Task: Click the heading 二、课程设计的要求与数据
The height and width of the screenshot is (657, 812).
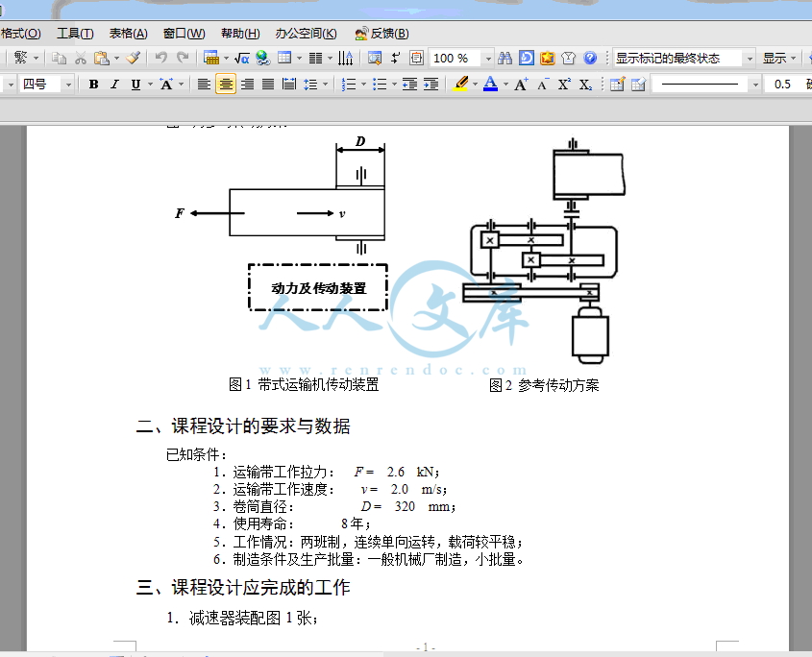Action: 243,426
